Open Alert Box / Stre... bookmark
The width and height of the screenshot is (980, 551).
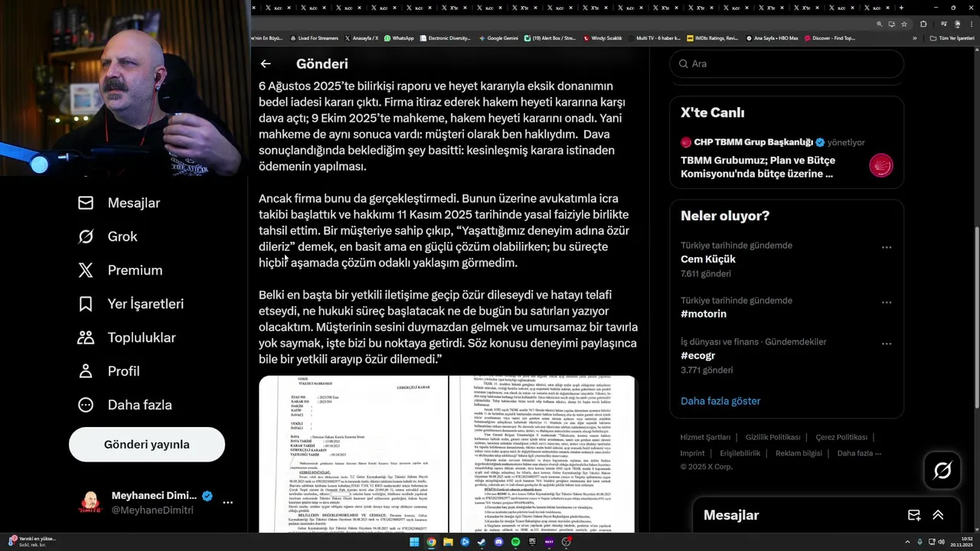pos(550,37)
